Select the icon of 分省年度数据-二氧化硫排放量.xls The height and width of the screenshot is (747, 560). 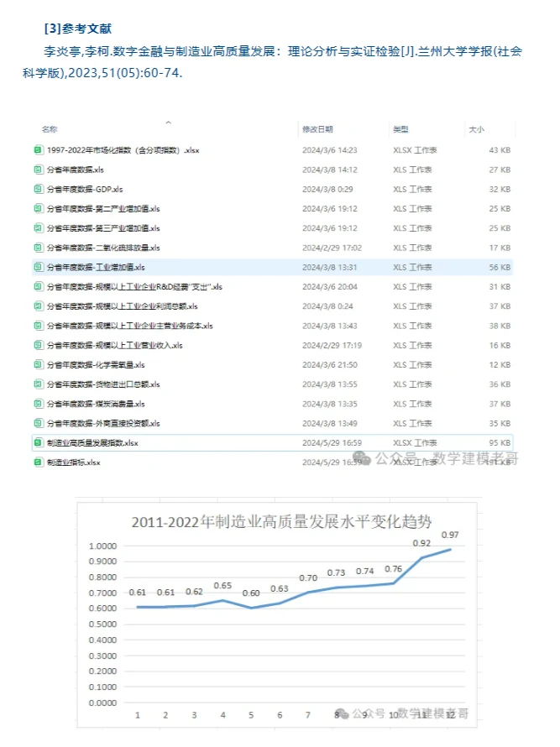tap(38, 248)
